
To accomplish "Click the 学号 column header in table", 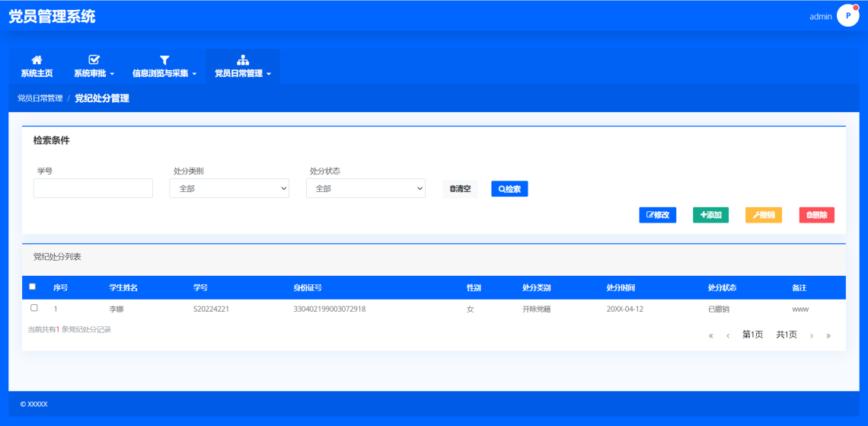I will [x=200, y=287].
